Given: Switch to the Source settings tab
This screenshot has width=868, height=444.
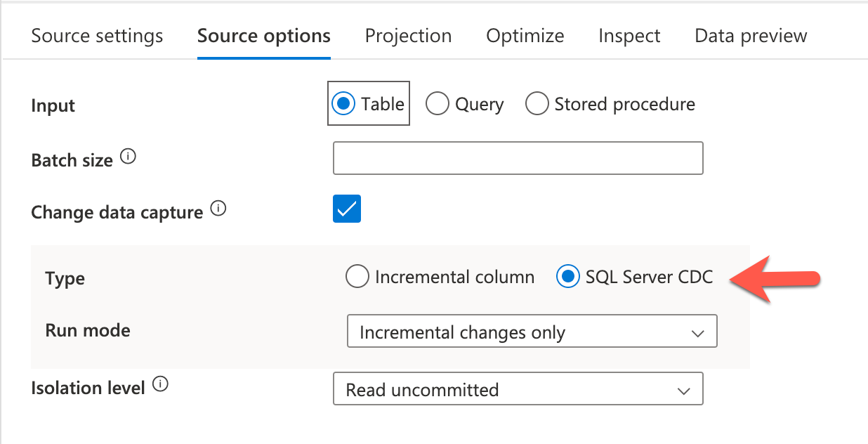Looking at the screenshot, I should point(97,36).
